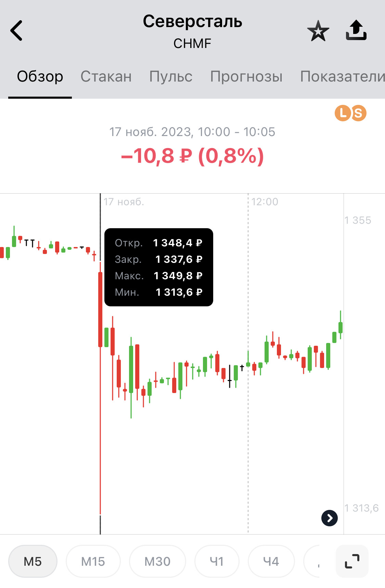Viewport: 385px width, 588px height.
Task: Select the Ч1 timeframe
Action: pyautogui.click(x=217, y=561)
